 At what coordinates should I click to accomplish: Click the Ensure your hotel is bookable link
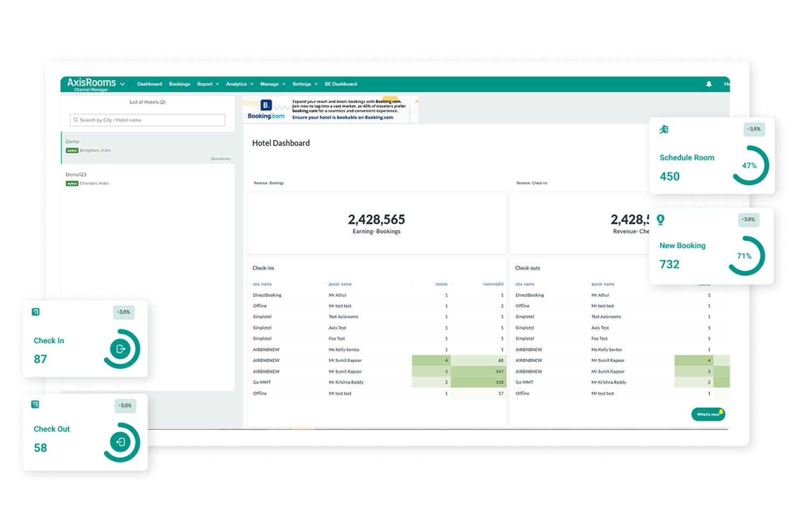(343, 118)
